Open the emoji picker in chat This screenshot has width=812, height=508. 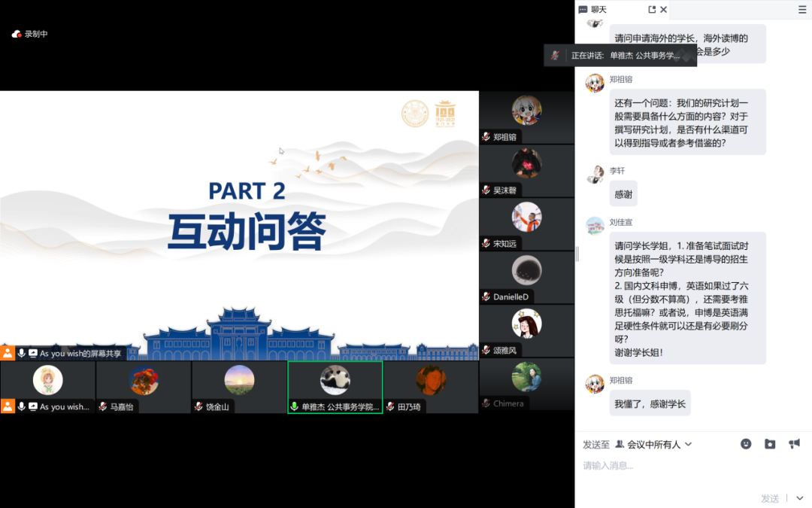click(x=746, y=444)
